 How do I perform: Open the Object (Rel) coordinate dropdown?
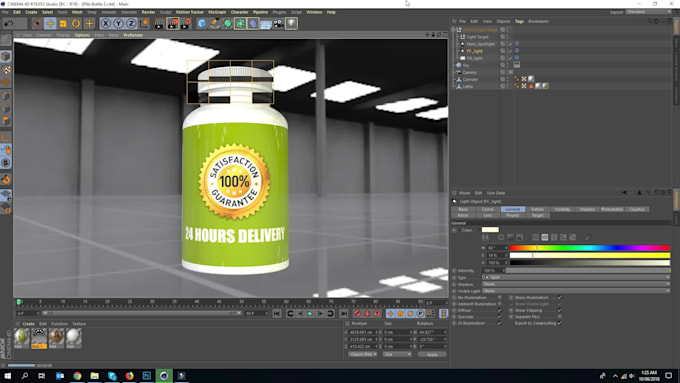tap(363, 355)
